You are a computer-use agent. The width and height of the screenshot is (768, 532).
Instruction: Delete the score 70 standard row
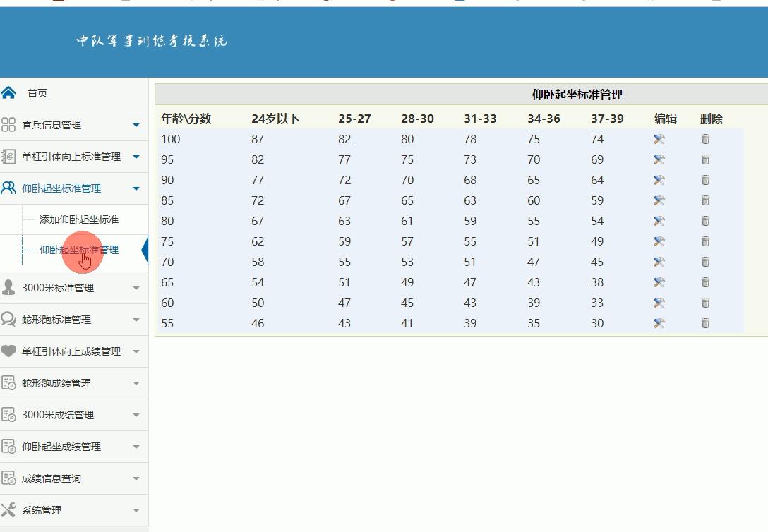point(705,262)
